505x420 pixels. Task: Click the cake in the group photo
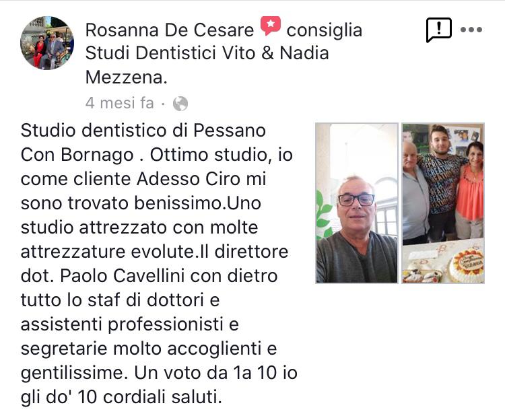pos(467,265)
